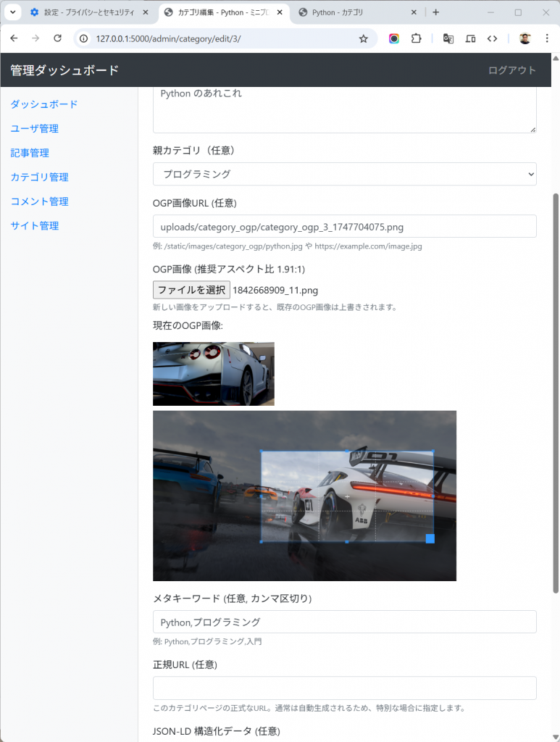Click the ログアウト link

click(511, 70)
